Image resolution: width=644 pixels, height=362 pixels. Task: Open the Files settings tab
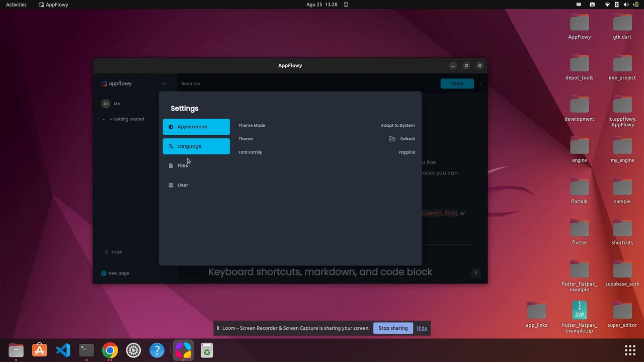196,165
